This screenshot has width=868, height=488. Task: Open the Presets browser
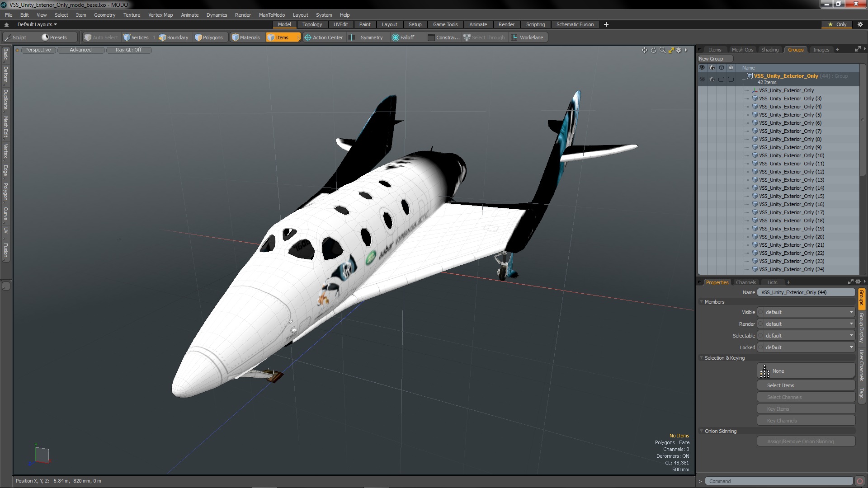point(54,38)
